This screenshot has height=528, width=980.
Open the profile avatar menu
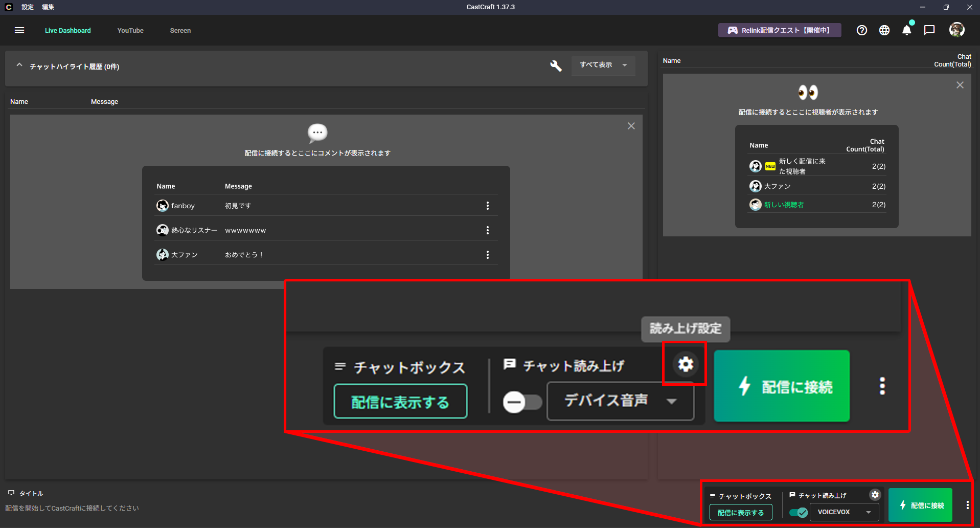[x=957, y=30]
